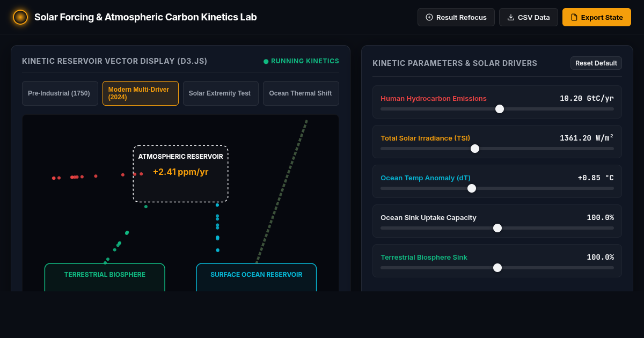Click the +2.41 ppm/yr value
The image size is (644, 338).
[x=181, y=172]
